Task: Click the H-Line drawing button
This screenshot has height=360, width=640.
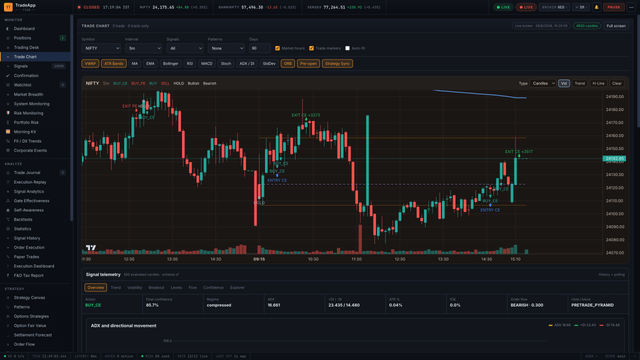Action: (x=598, y=83)
